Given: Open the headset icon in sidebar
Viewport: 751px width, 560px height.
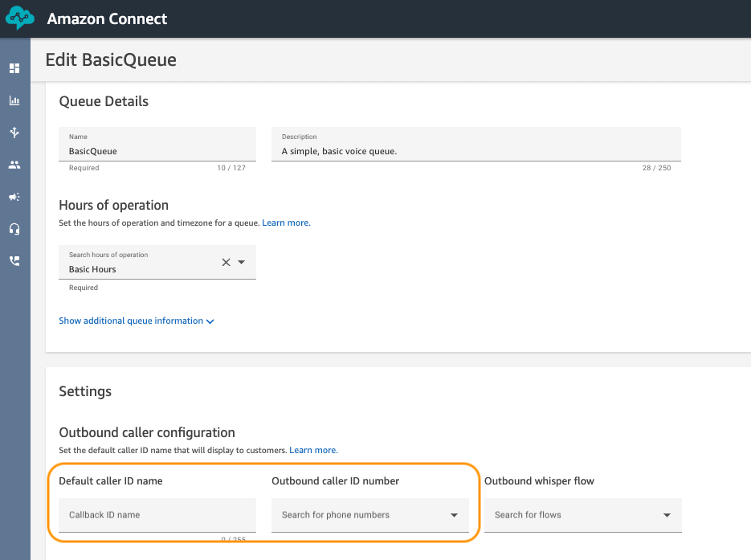Looking at the screenshot, I should tap(14, 229).
